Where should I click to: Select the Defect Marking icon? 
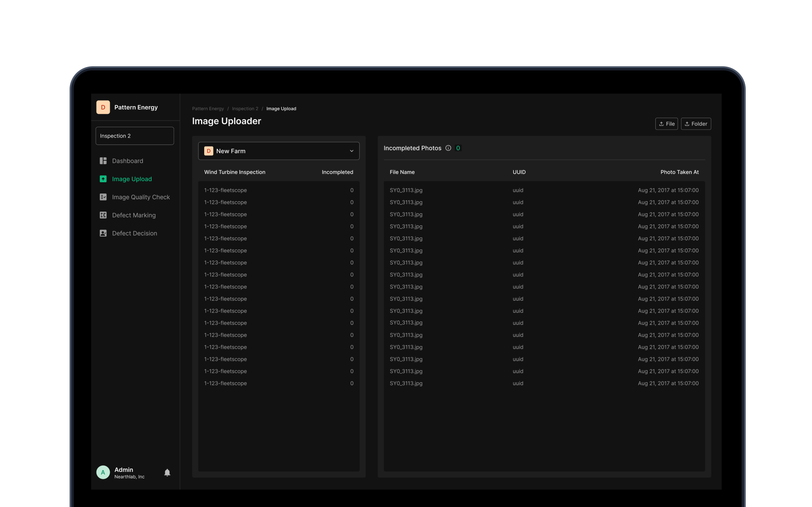[103, 215]
